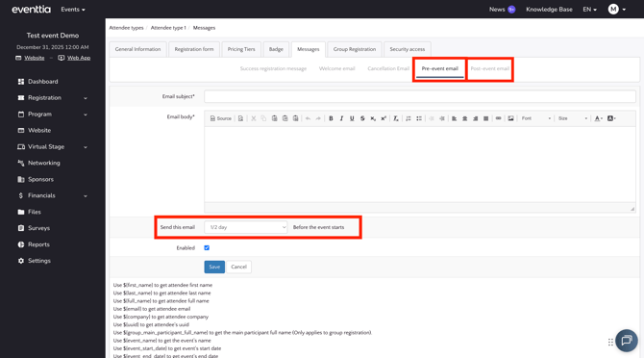Click the Cut icon in editor toolbar
This screenshot has height=358, width=644.
[x=254, y=118]
